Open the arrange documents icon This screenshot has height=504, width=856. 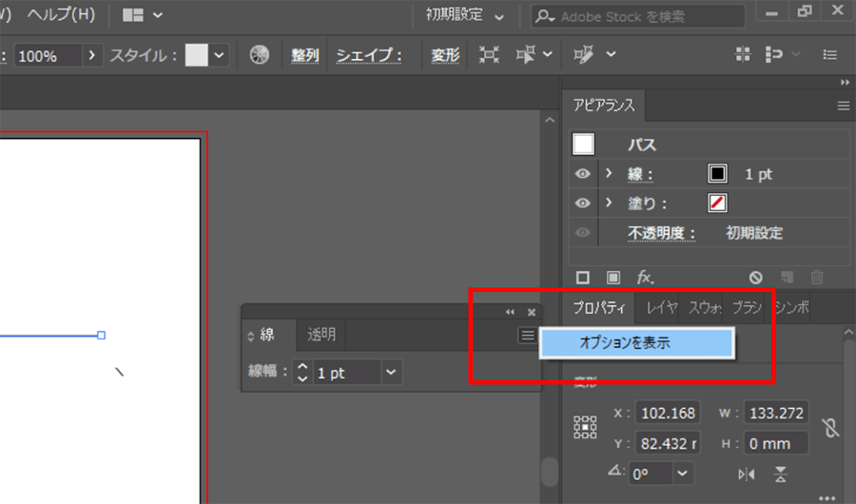coord(132,15)
